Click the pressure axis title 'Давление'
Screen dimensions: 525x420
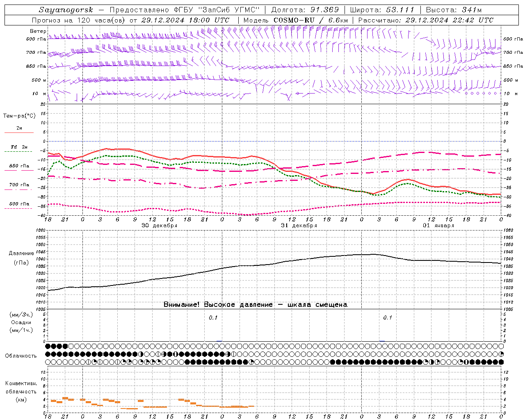(x=21, y=253)
